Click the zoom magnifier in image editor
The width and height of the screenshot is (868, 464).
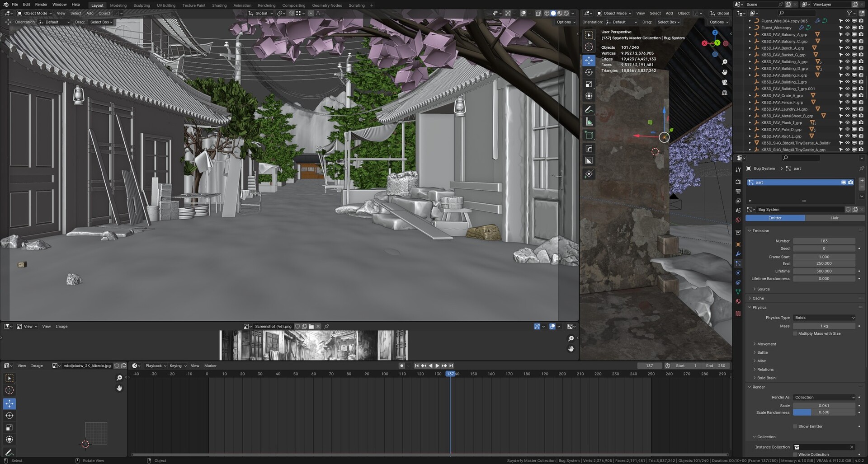click(571, 339)
